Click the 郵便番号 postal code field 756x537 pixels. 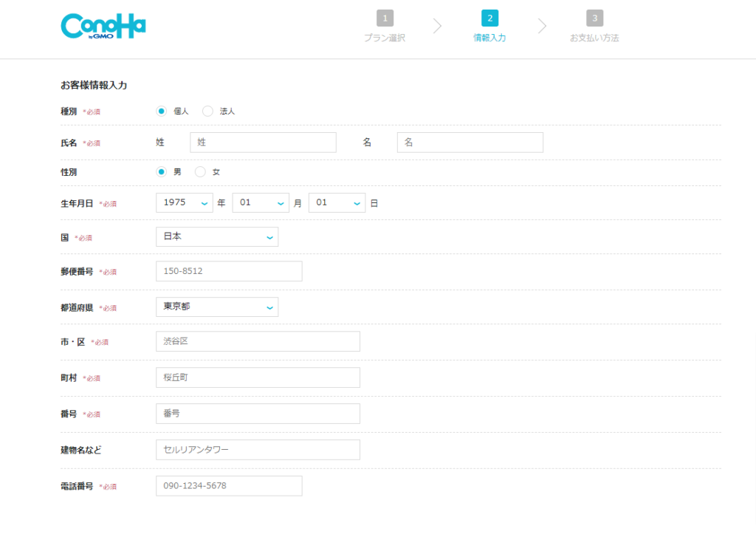229,271
